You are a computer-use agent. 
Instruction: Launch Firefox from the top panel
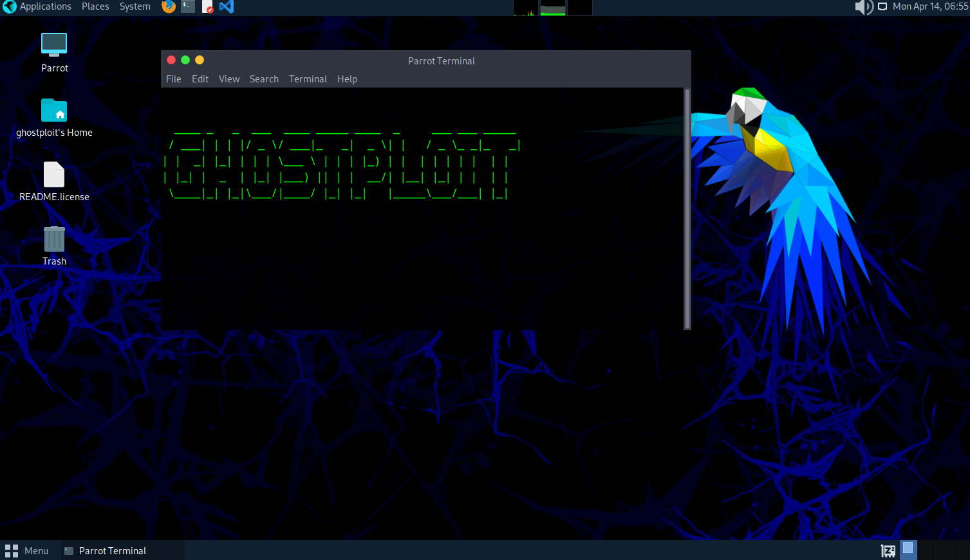[x=169, y=6]
